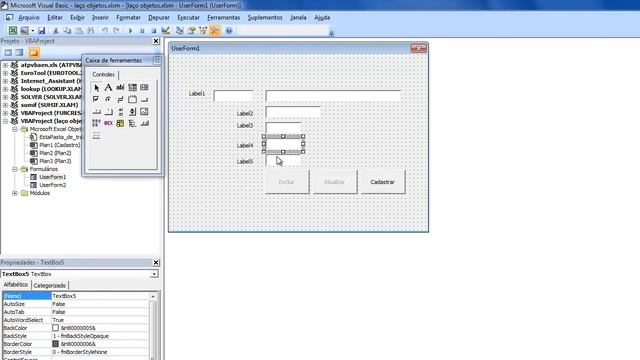640x360 pixels.
Task: Select the Label tool in toolbox
Action: [108, 87]
